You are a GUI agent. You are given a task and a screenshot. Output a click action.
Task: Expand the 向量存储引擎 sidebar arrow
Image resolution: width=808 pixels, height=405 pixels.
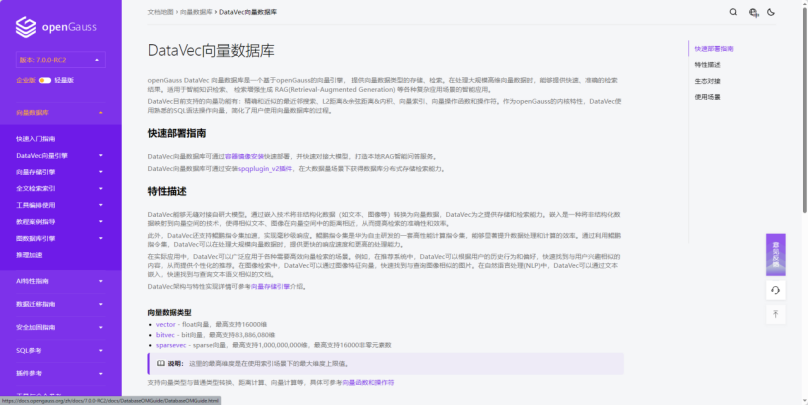coord(100,172)
